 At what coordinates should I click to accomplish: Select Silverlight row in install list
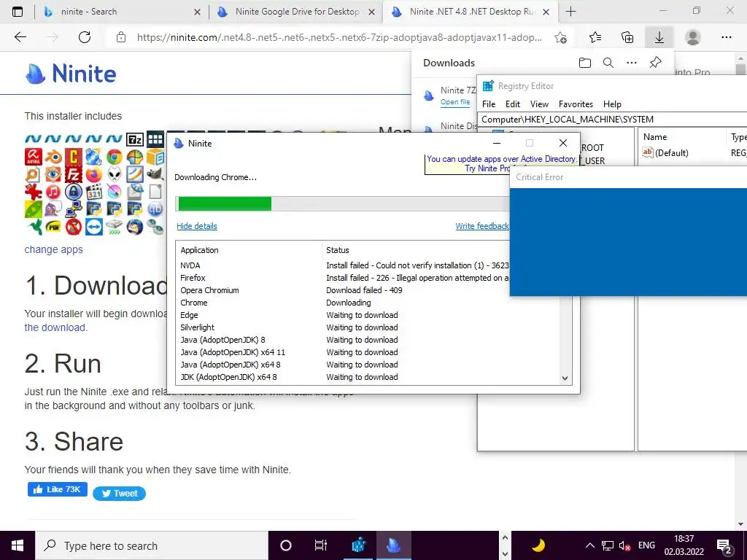point(367,327)
